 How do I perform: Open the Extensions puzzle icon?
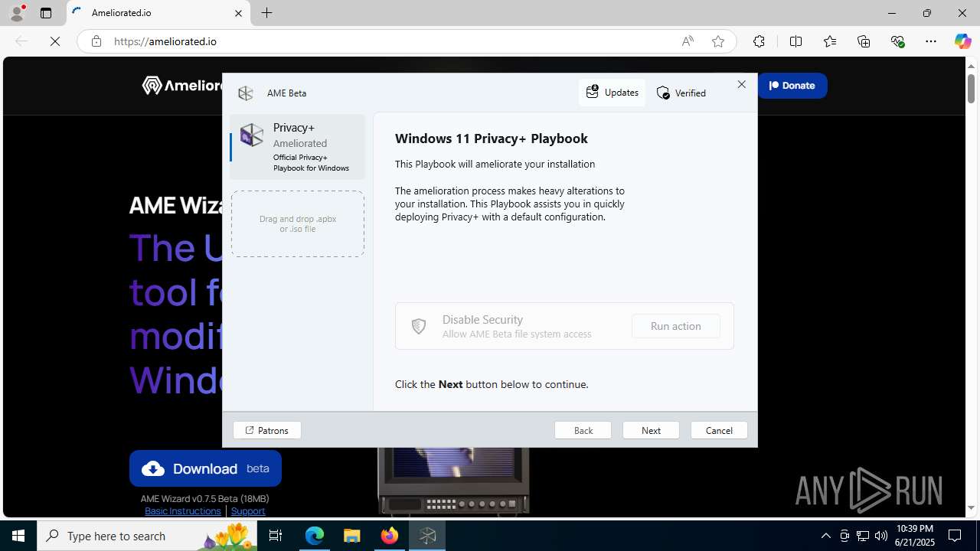pos(759,41)
